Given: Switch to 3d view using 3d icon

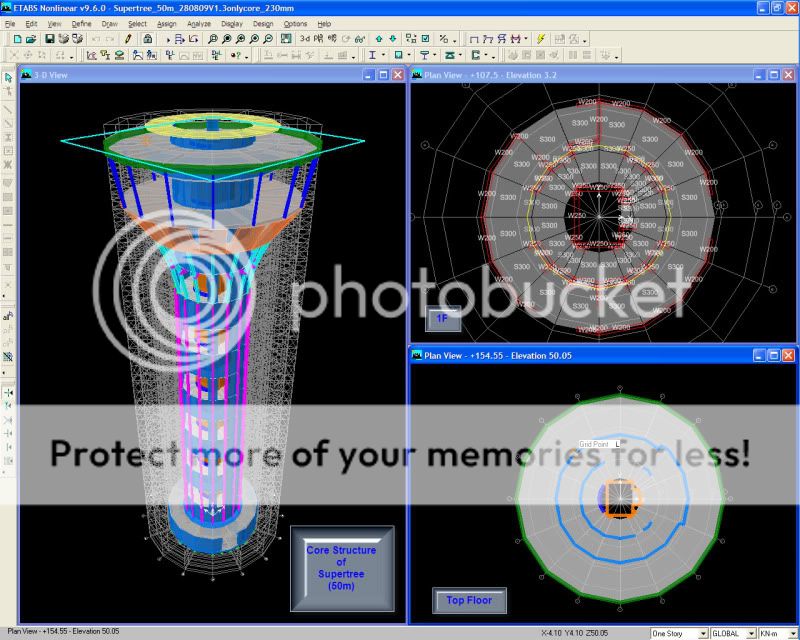Looking at the screenshot, I should point(303,39).
